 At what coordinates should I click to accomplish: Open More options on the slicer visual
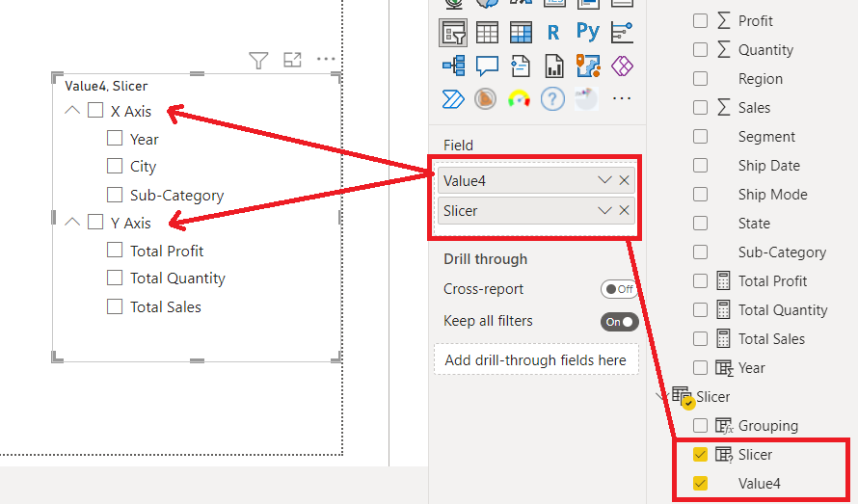pyautogui.click(x=326, y=59)
